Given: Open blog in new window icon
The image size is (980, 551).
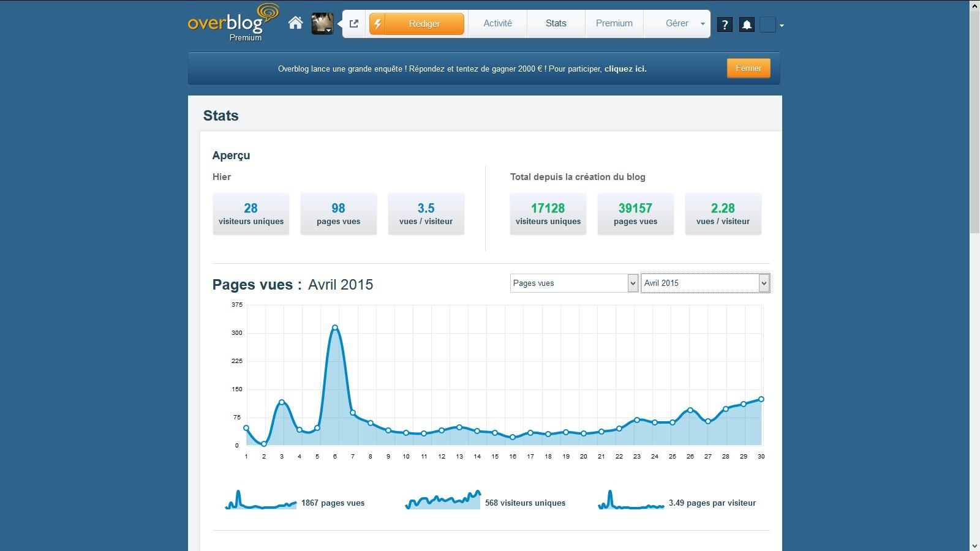Looking at the screenshot, I should click(x=354, y=24).
